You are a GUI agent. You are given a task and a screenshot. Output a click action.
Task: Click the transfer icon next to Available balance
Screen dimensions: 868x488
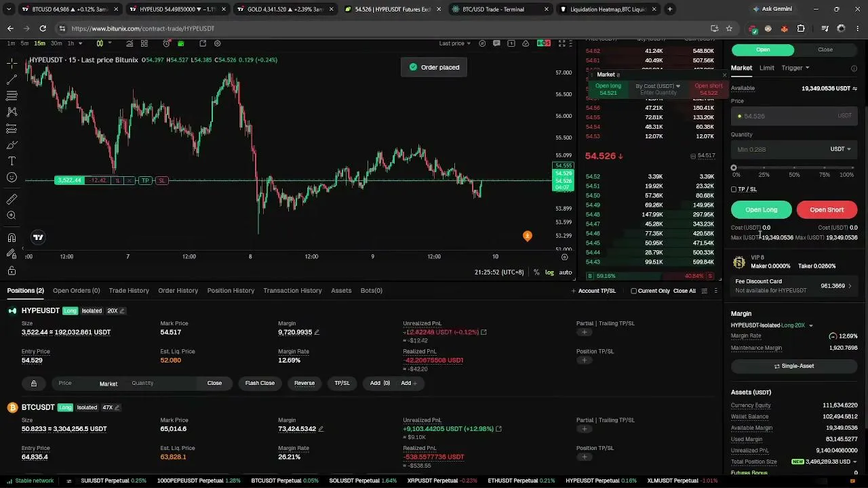854,89
